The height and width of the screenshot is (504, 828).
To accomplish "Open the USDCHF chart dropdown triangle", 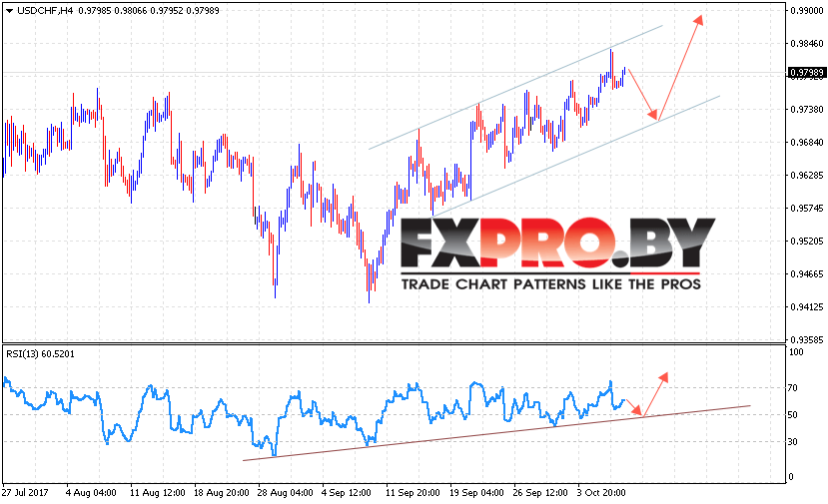I will (9, 11).
